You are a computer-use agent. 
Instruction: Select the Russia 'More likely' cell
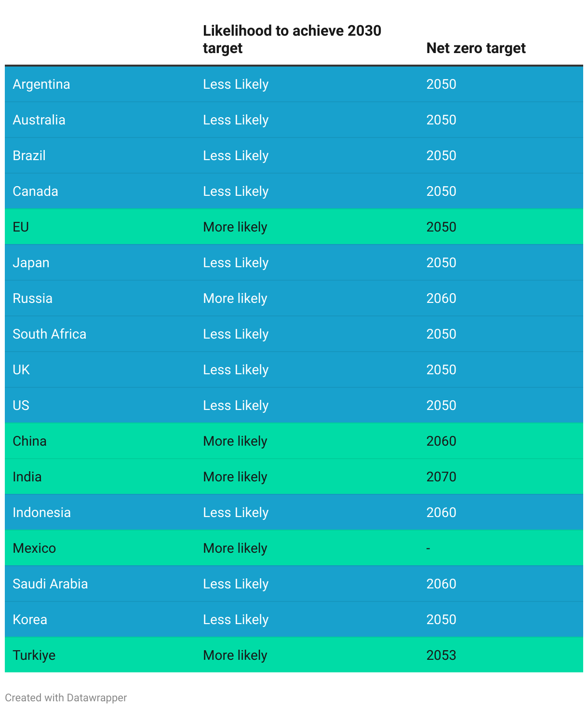pyautogui.click(x=235, y=299)
